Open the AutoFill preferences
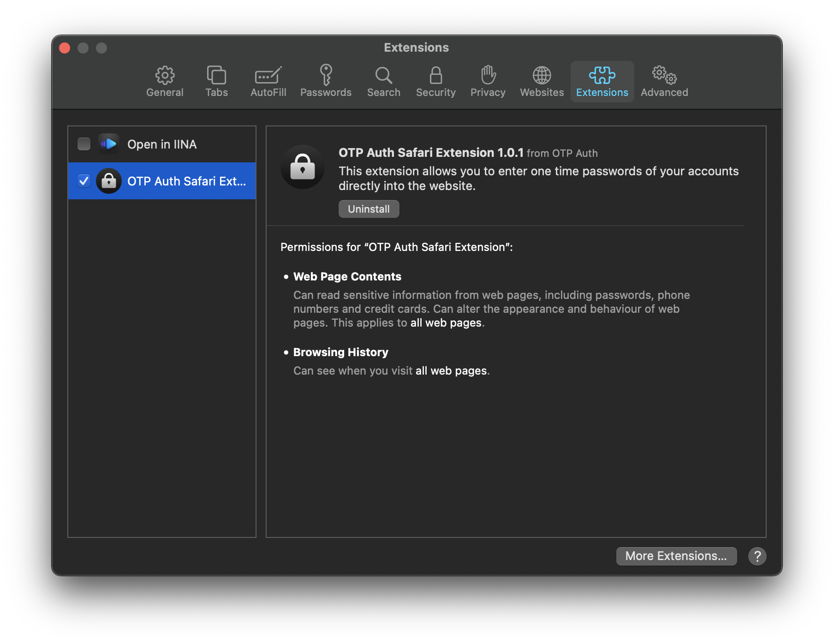The image size is (834, 644). pyautogui.click(x=268, y=81)
